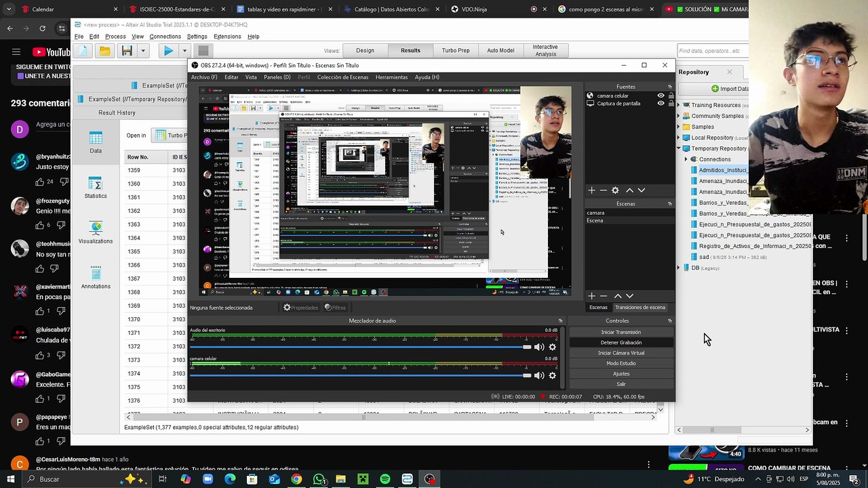Open source properties gear in Fuentes panel
868x488 pixels.
(x=615, y=190)
